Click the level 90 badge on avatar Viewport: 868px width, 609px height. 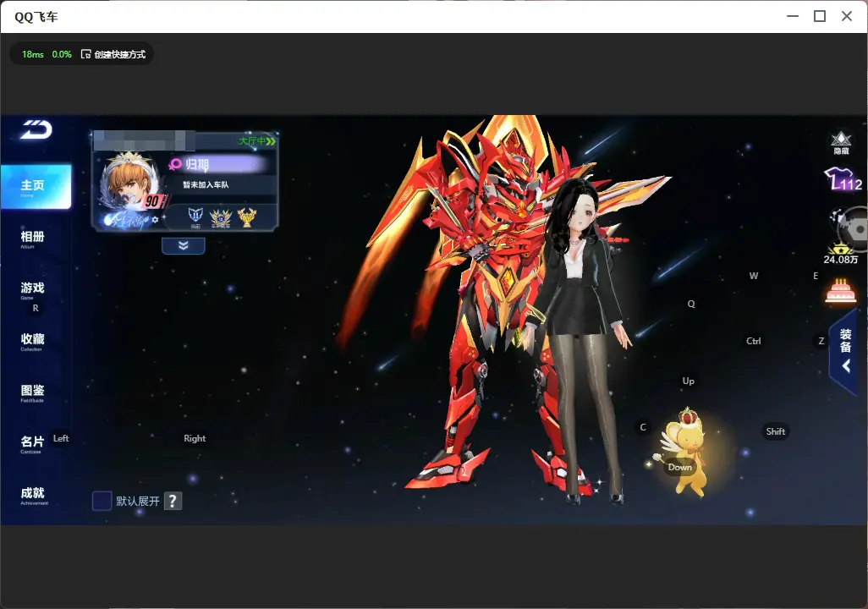coord(152,201)
